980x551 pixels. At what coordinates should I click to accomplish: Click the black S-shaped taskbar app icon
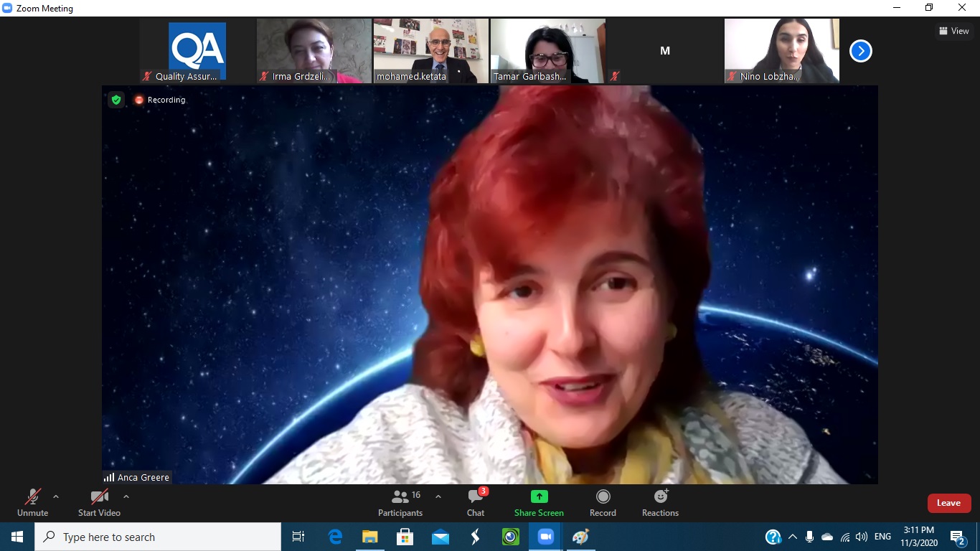(x=475, y=537)
